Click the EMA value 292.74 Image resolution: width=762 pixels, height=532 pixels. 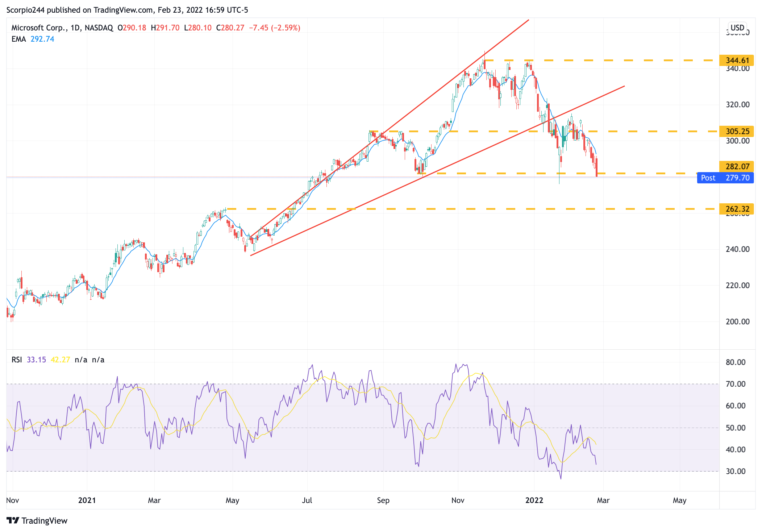coord(42,39)
